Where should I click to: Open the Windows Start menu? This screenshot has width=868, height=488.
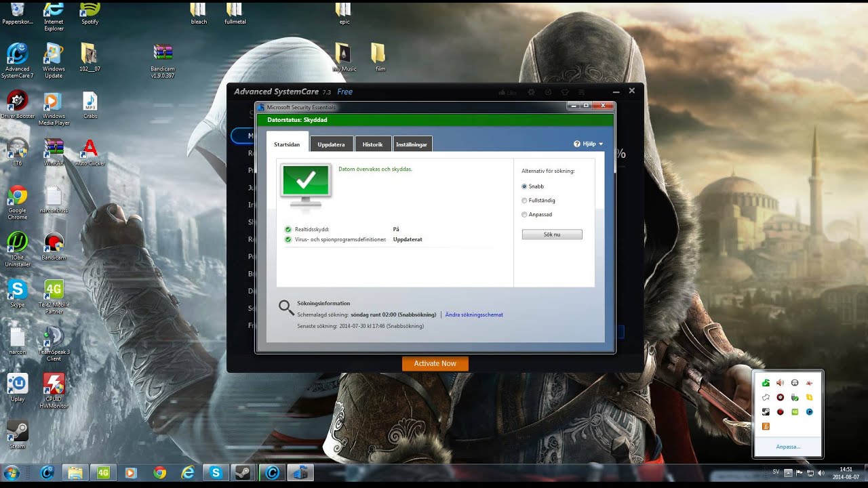click(12, 472)
